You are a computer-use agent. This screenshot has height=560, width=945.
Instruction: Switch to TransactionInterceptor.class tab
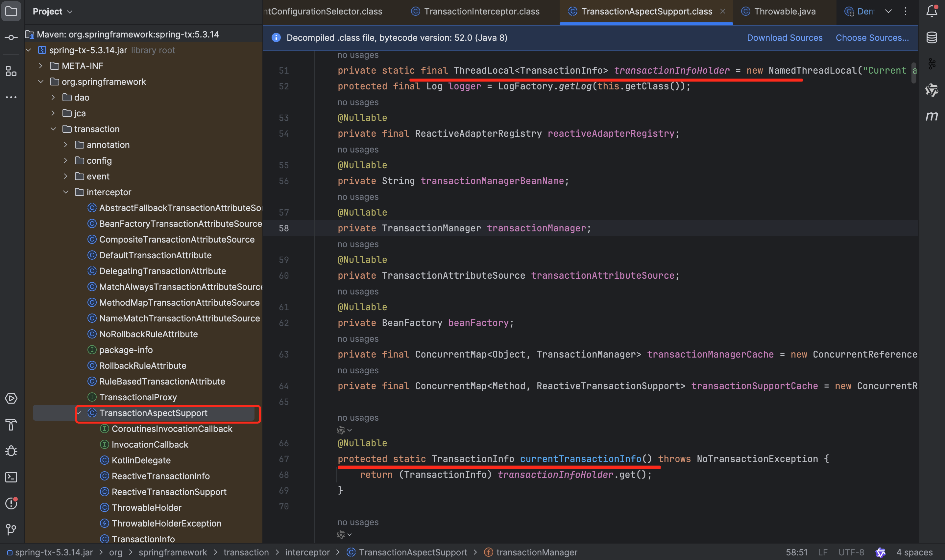point(481,11)
